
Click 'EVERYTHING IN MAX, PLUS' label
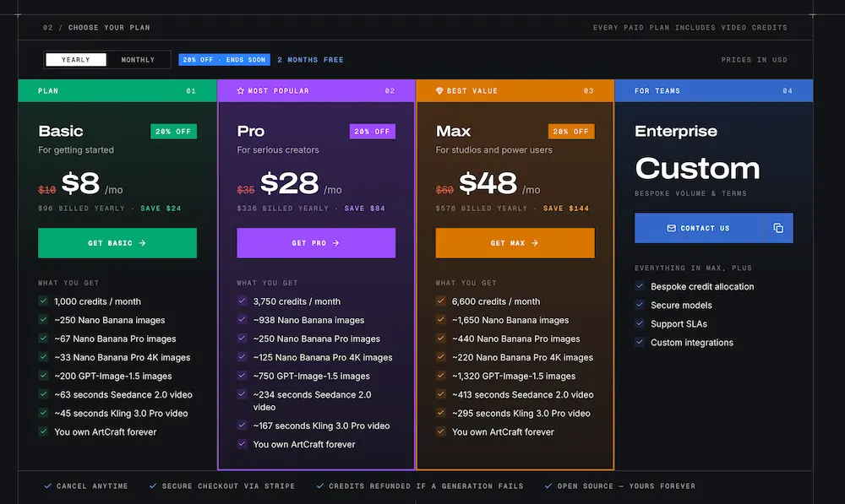[x=693, y=268]
